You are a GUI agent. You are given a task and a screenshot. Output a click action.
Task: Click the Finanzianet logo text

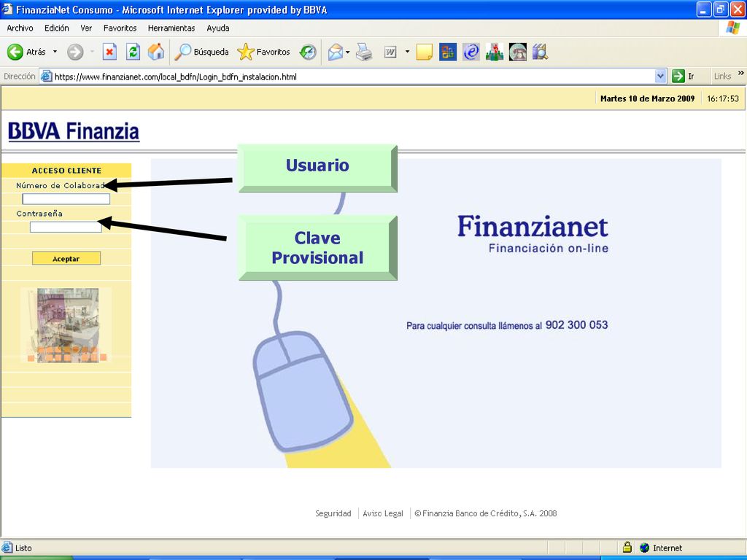coord(533,227)
